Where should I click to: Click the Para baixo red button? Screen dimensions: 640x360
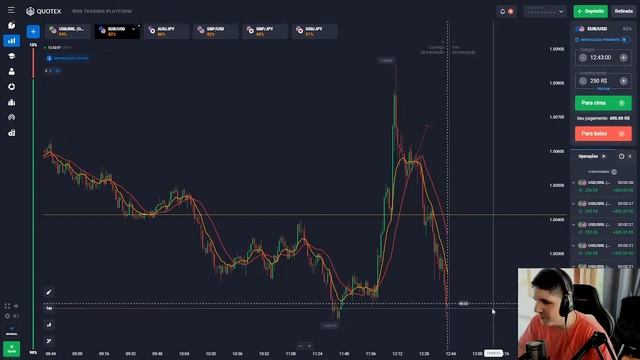[603, 133]
